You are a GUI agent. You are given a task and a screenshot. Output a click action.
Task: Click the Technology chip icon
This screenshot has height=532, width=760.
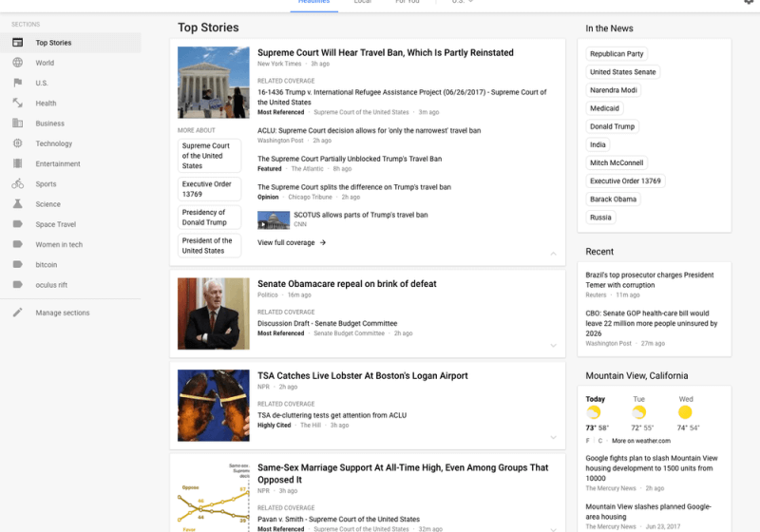[x=17, y=143]
